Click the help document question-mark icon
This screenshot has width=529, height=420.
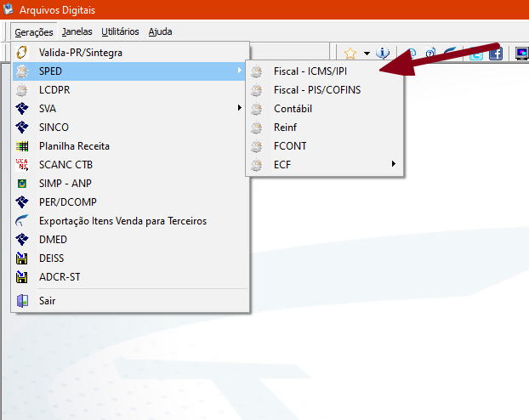[430, 54]
